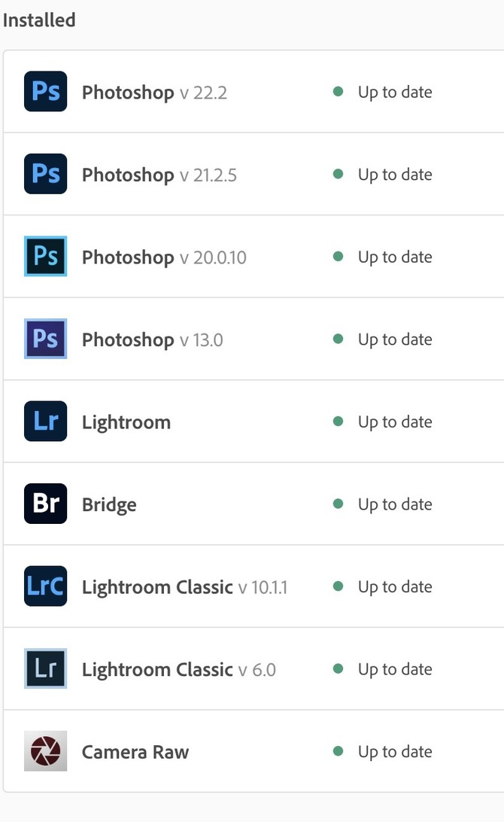Image resolution: width=504 pixels, height=822 pixels.
Task: Select the Photoshop v 13.0 name
Action: (x=128, y=340)
